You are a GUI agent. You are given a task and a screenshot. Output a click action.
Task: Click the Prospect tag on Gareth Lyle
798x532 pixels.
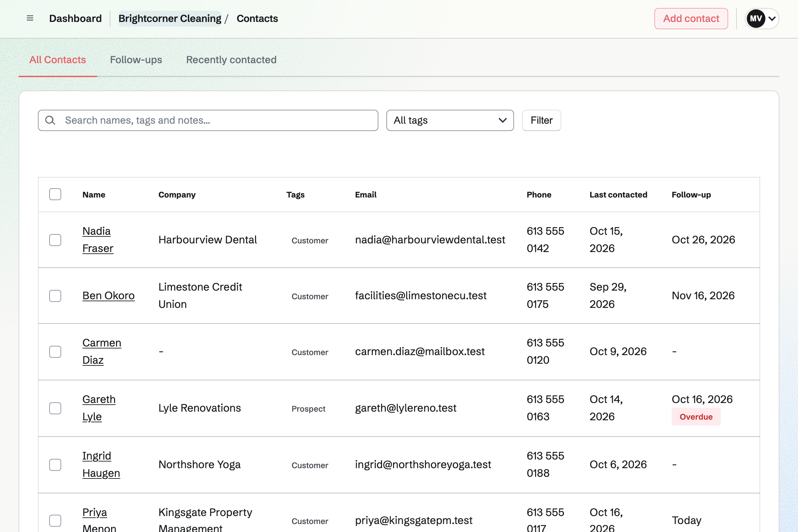[x=309, y=409]
